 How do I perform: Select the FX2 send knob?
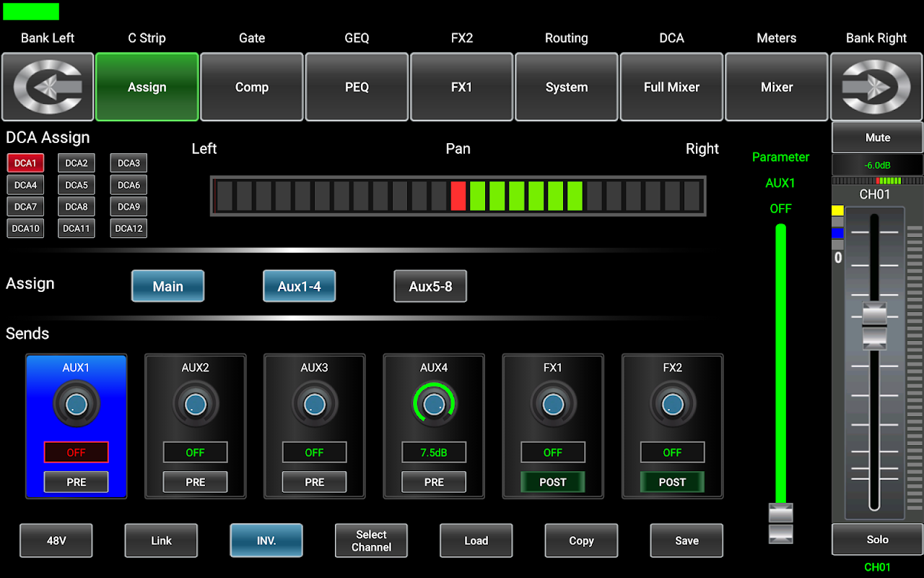672,405
